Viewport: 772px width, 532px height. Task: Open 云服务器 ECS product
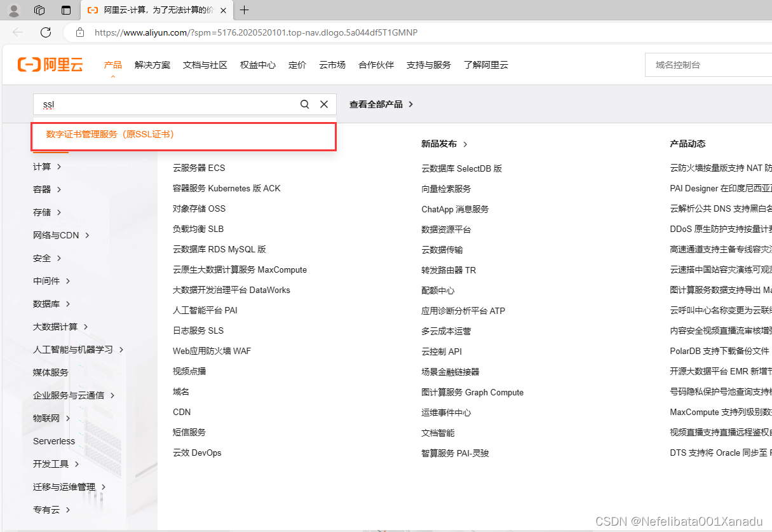pyautogui.click(x=199, y=168)
